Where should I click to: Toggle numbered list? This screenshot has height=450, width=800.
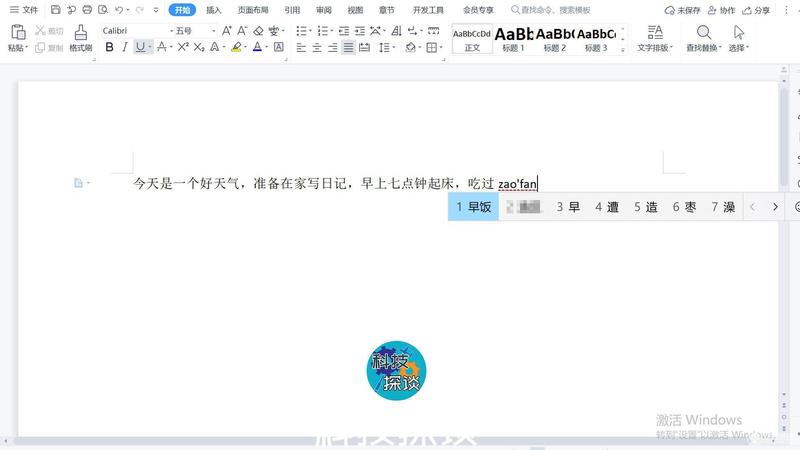click(322, 31)
